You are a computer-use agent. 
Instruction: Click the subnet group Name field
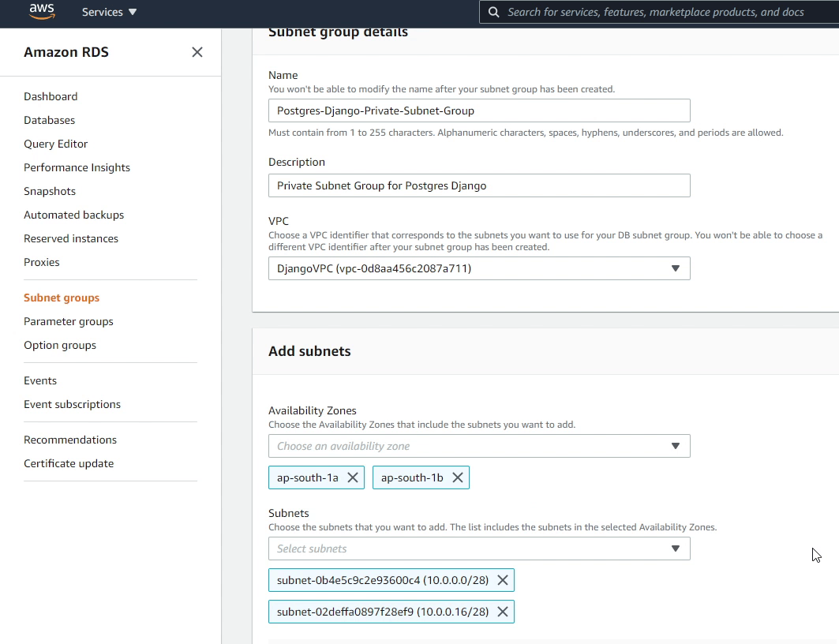click(x=478, y=110)
